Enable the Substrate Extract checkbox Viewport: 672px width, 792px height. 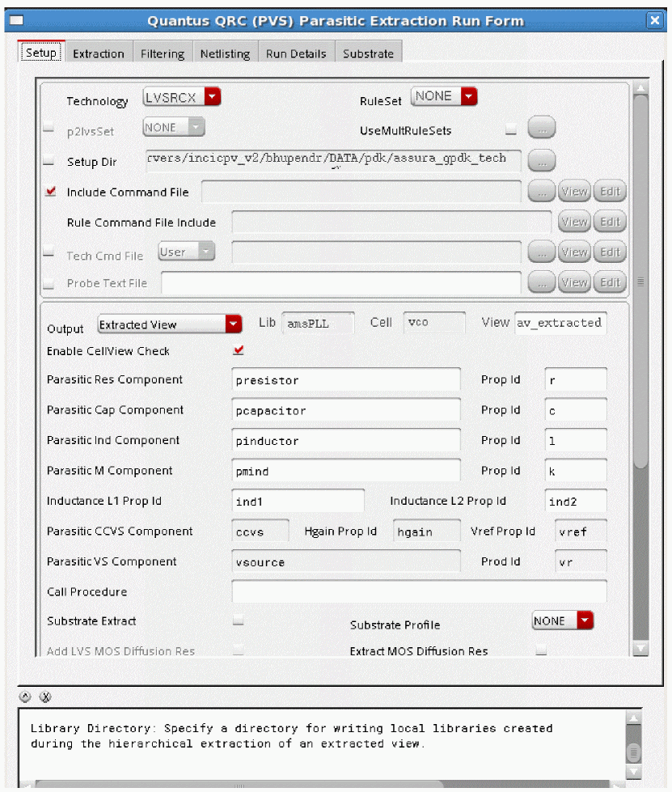239,620
